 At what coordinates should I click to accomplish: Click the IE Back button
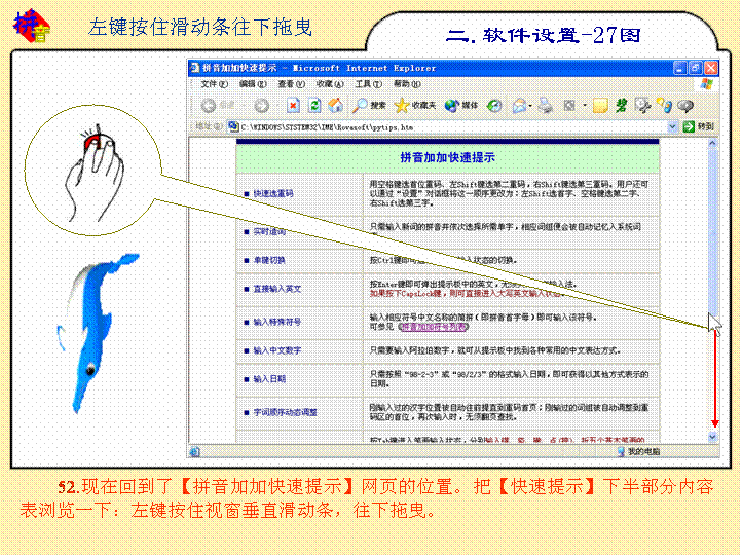(217, 106)
